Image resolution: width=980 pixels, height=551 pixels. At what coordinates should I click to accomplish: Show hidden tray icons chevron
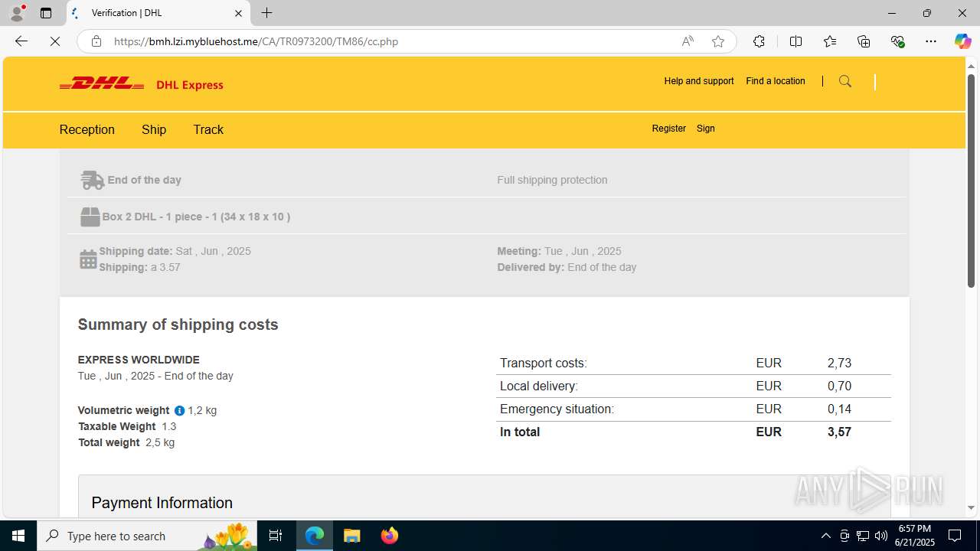825,536
